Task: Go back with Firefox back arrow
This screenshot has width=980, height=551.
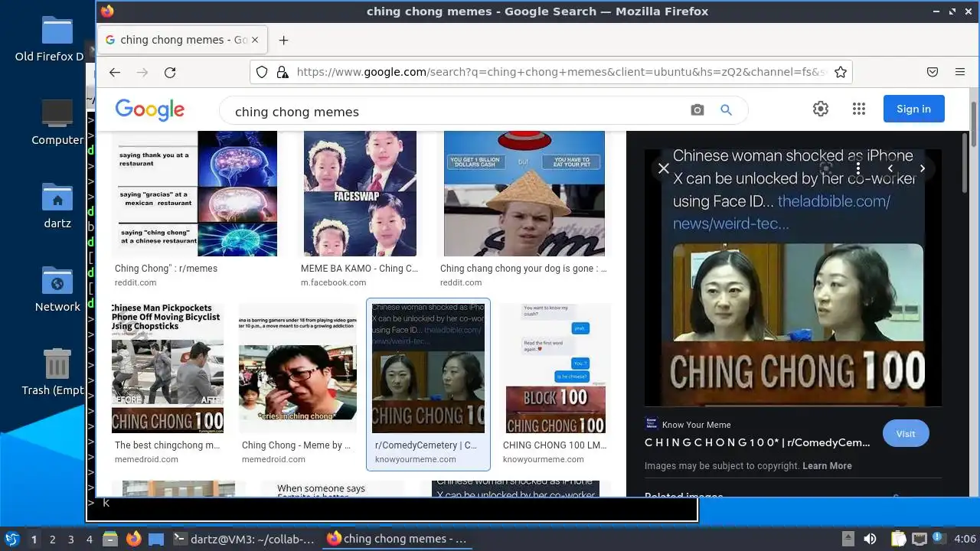Action: pyautogui.click(x=115, y=72)
